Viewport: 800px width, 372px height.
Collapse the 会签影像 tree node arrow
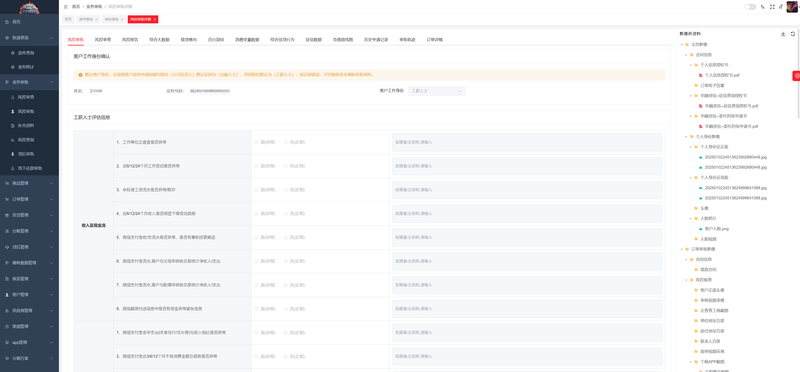(681, 44)
